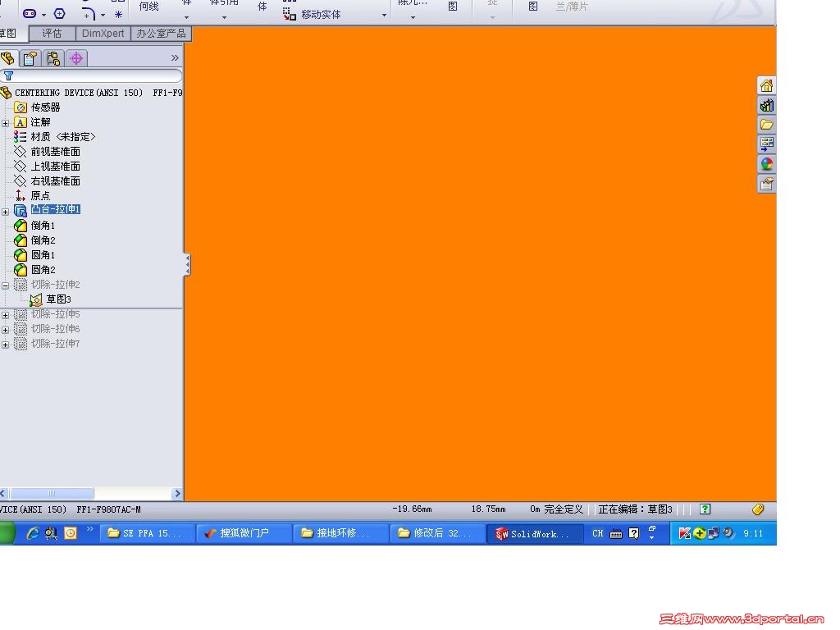
Task: Click the Kaspersky icon in system tray
Action: pyautogui.click(x=684, y=533)
